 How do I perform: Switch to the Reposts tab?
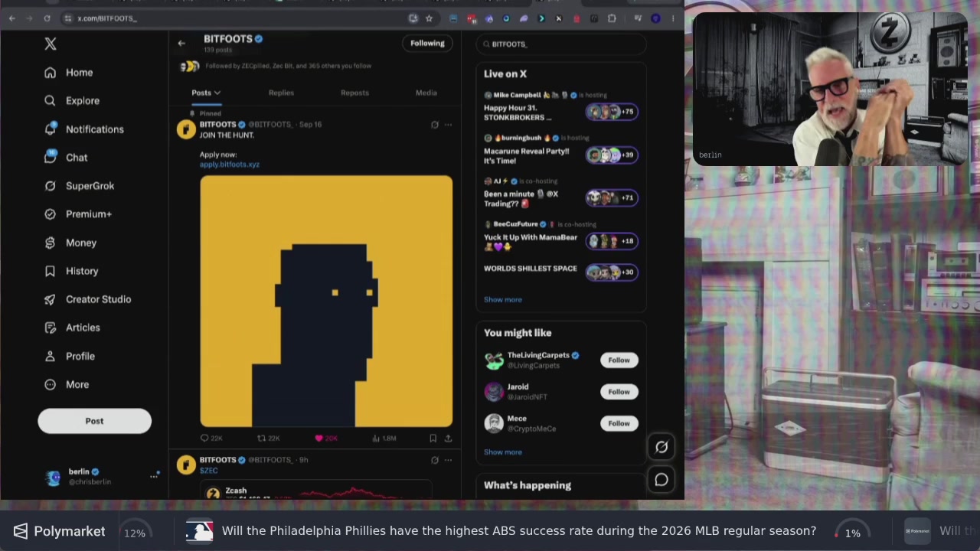coord(354,93)
